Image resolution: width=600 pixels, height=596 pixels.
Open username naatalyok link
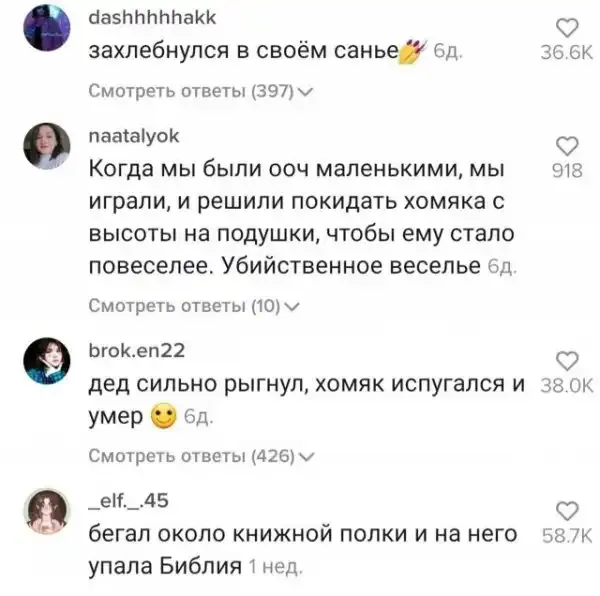(134, 137)
